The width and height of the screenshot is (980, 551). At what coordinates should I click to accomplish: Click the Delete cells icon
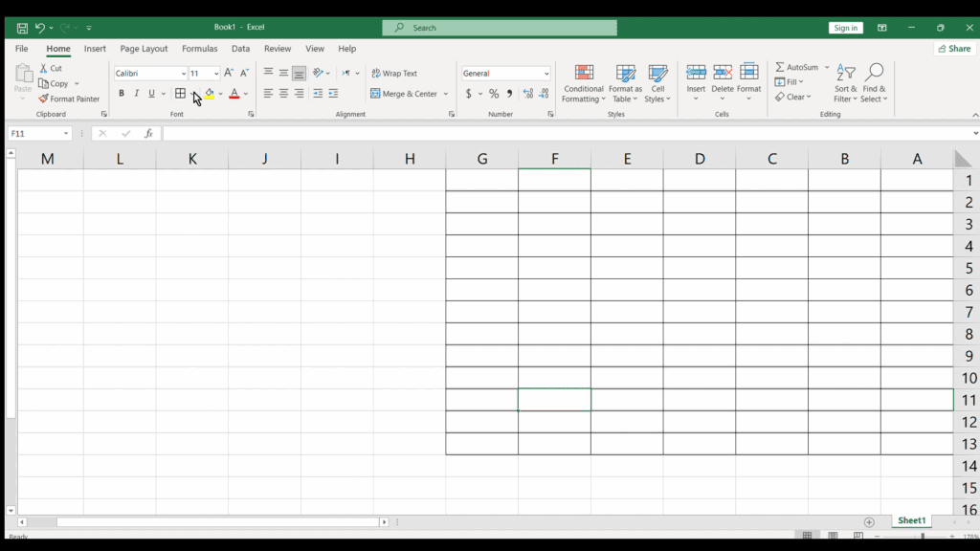(x=723, y=73)
